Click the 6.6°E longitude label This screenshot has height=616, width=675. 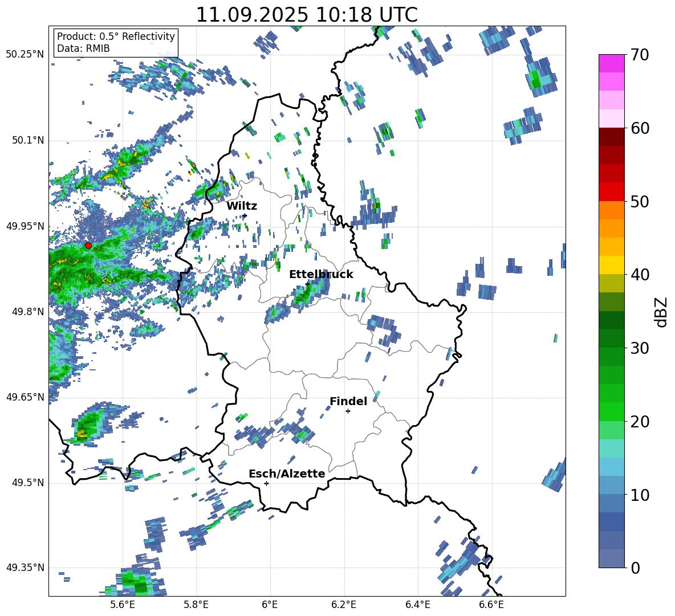pos(491,605)
